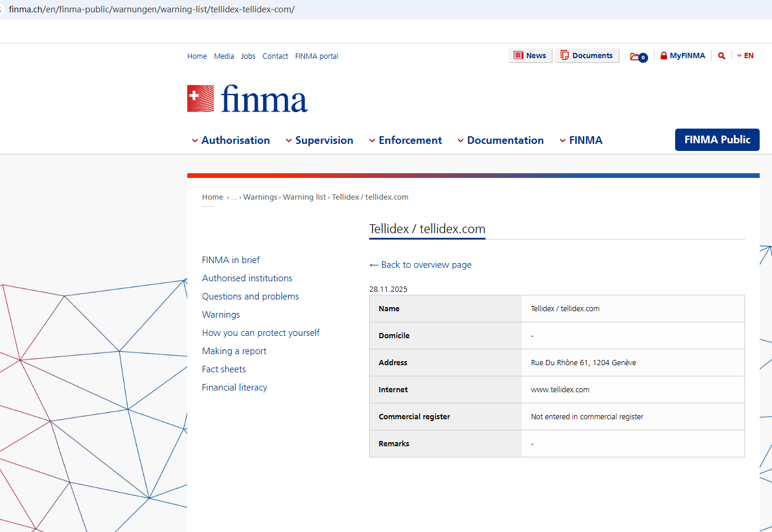The height and width of the screenshot is (532, 772).
Task: Click Warning list in breadcrumb
Action: tap(304, 197)
